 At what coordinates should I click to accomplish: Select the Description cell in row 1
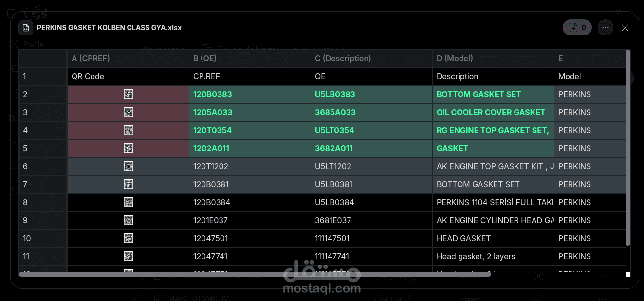493,76
